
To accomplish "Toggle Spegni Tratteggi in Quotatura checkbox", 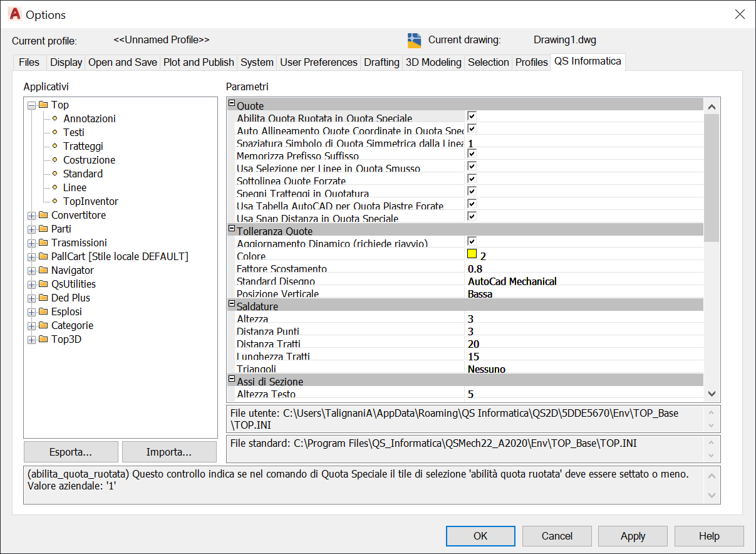I will [472, 191].
